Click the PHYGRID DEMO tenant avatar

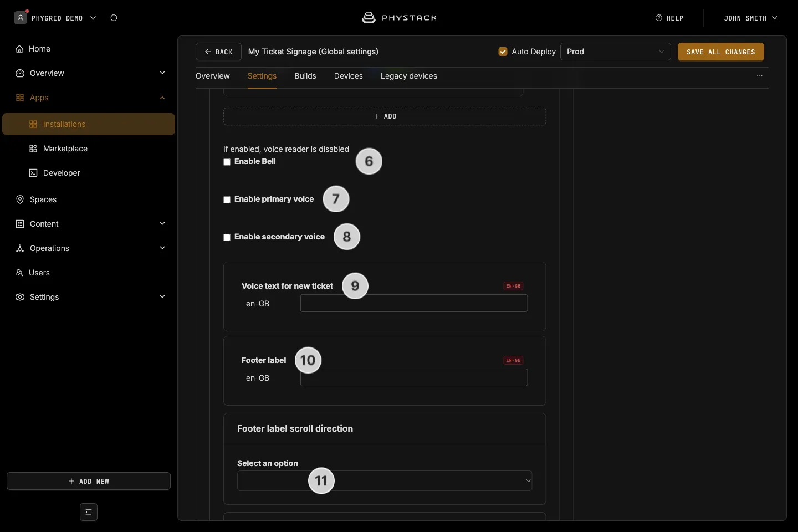point(21,18)
